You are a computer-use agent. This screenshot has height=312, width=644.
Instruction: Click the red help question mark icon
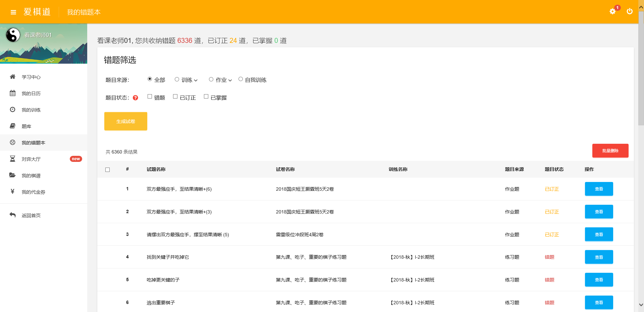click(x=136, y=98)
